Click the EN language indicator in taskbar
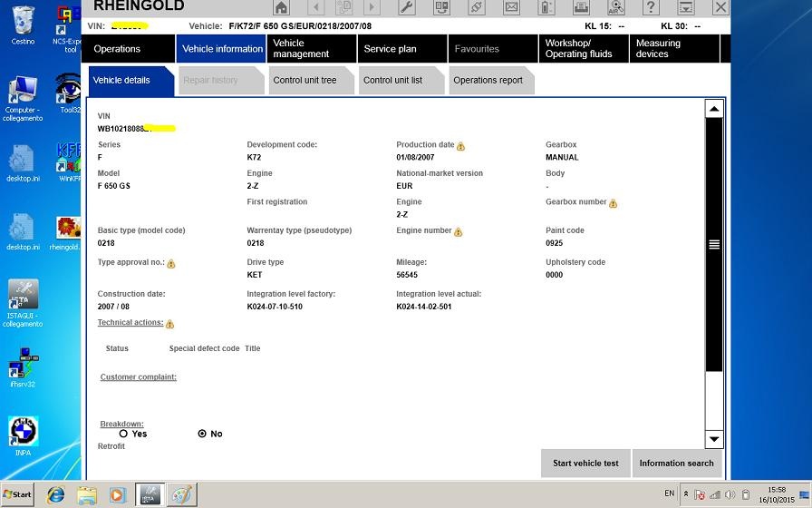This screenshot has width=812, height=508. click(x=669, y=493)
